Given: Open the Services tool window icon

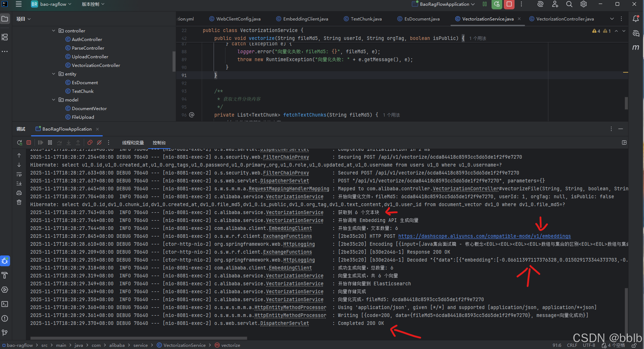Looking at the screenshot, I should click(x=5, y=290).
